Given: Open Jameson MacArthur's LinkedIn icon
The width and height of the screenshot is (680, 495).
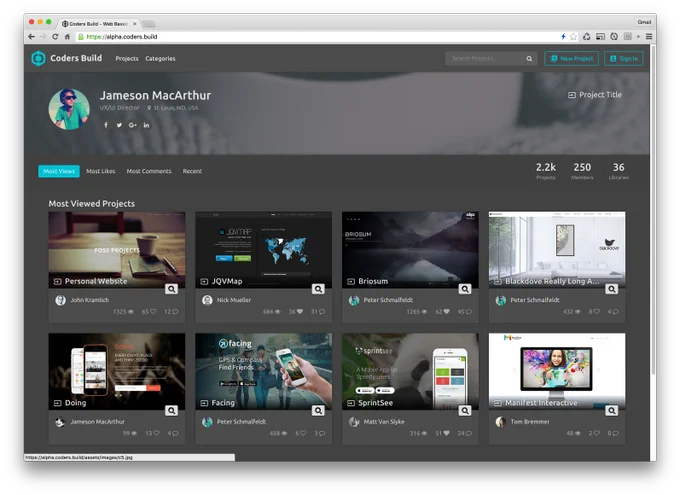Looking at the screenshot, I should 147,125.
